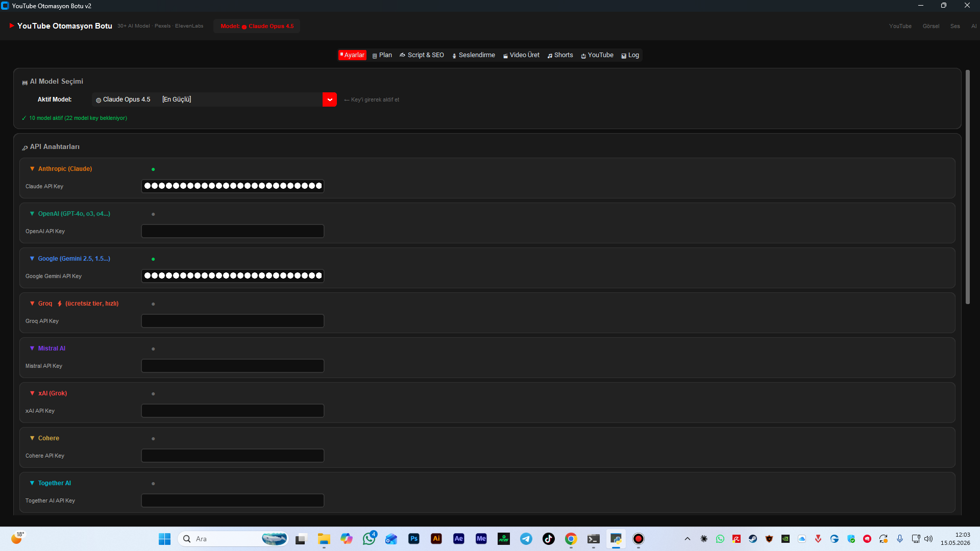Go to the Seslendirme tab
Image resolution: width=980 pixels, height=551 pixels.
coord(474,55)
